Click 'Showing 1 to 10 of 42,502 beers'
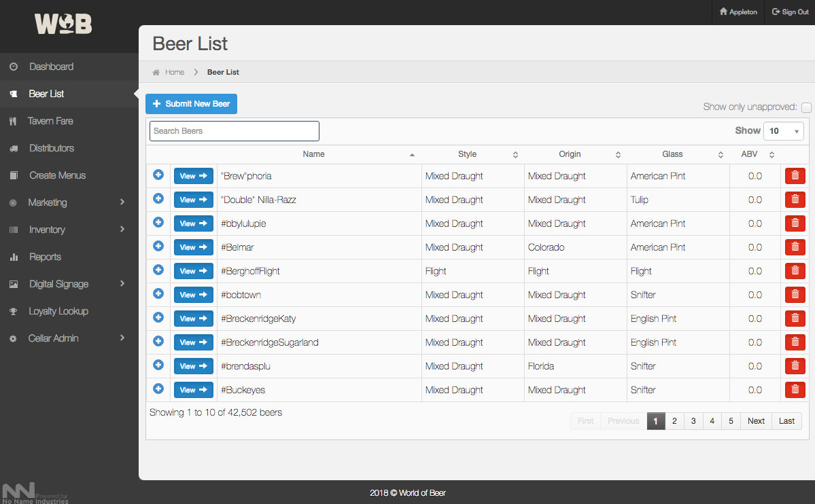The height and width of the screenshot is (504, 815). (x=215, y=412)
